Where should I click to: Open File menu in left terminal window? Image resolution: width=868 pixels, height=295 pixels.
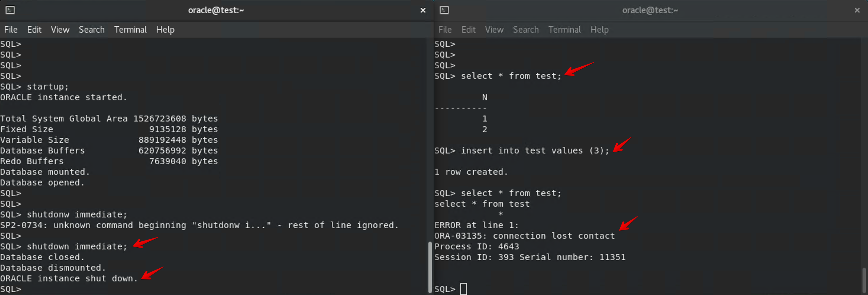pyautogui.click(x=11, y=30)
